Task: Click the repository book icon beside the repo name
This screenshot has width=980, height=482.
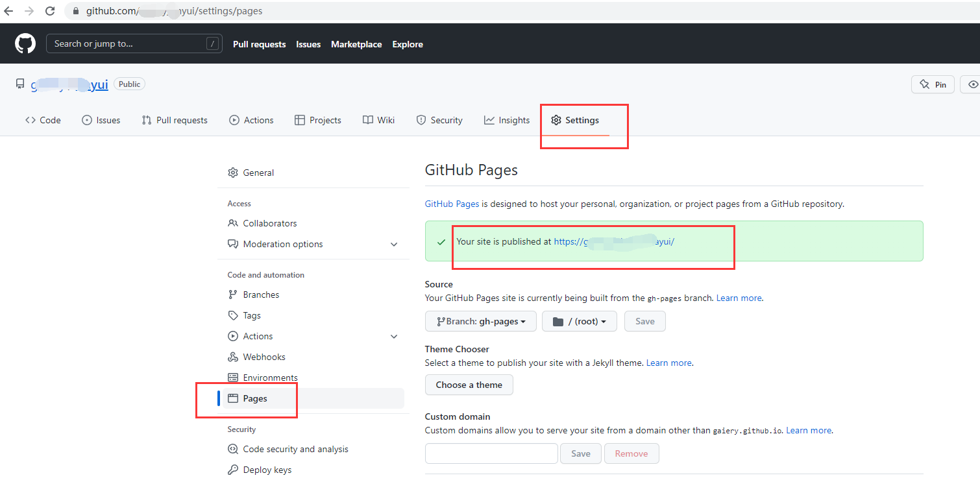Action: point(20,84)
